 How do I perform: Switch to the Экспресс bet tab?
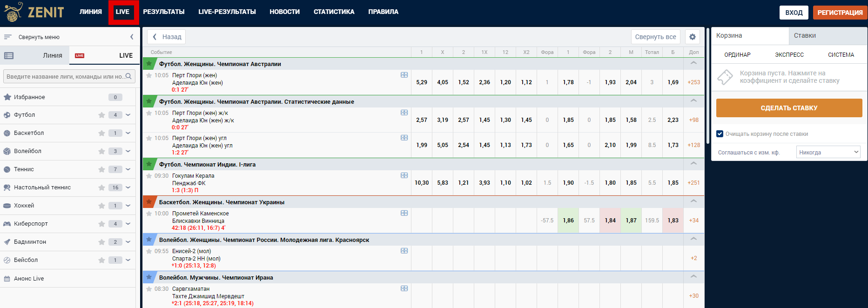pos(789,55)
